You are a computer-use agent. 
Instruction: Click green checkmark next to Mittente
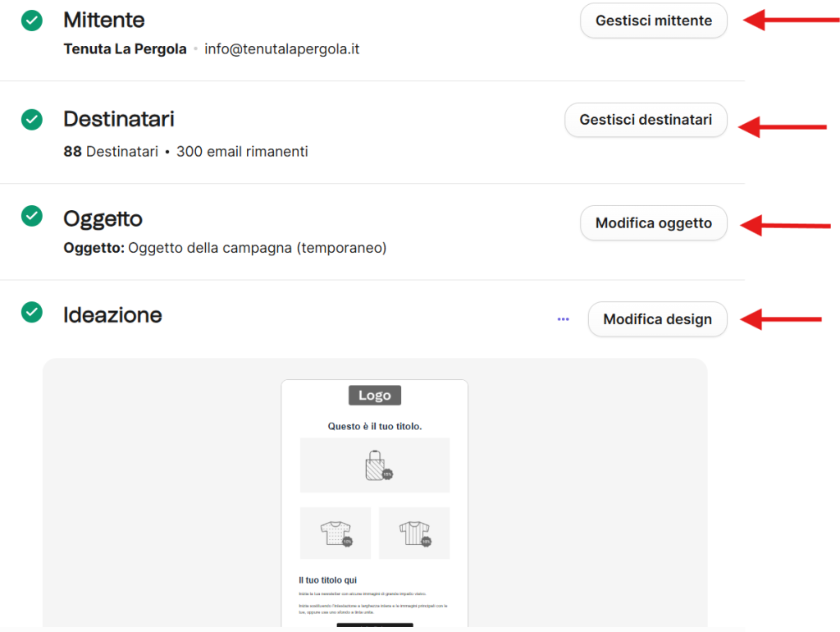click(x=32, y=21)
